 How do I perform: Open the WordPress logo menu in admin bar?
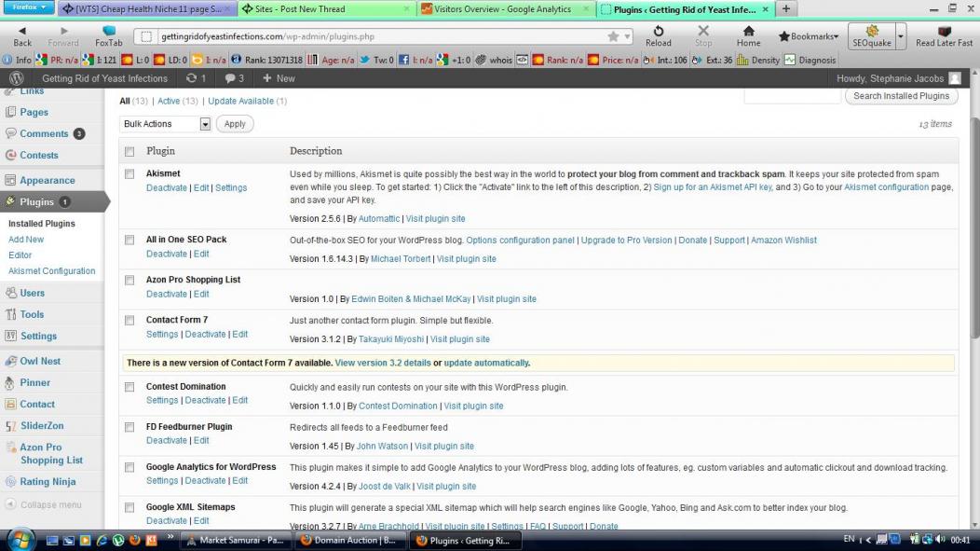17,78
